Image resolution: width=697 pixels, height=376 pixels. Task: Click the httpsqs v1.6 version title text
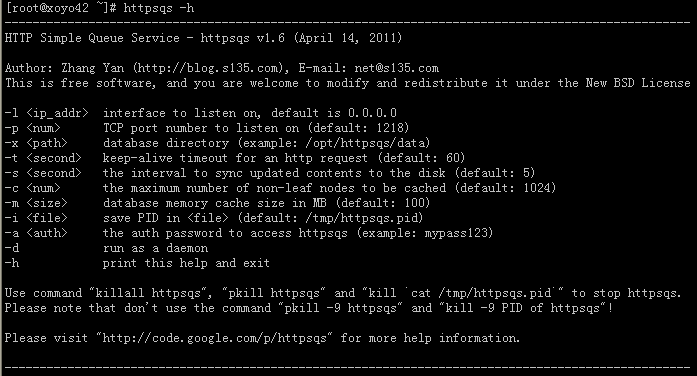(x=242, y=38)
